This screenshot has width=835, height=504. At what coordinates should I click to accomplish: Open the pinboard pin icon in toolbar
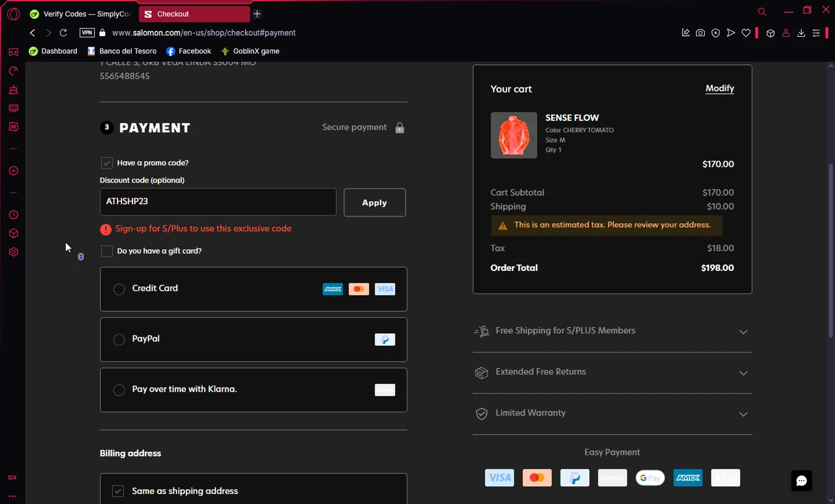(686, 33)
